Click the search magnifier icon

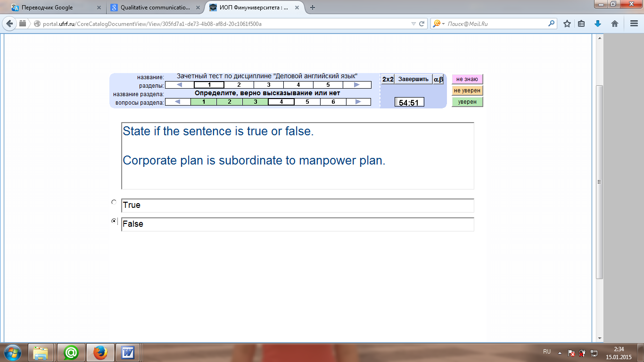point(552,24)
